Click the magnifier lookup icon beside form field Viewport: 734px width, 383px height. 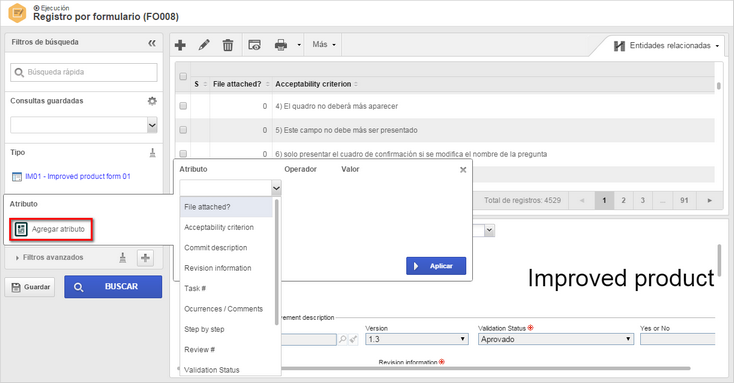pyautogui.click(x=343, y=339)
